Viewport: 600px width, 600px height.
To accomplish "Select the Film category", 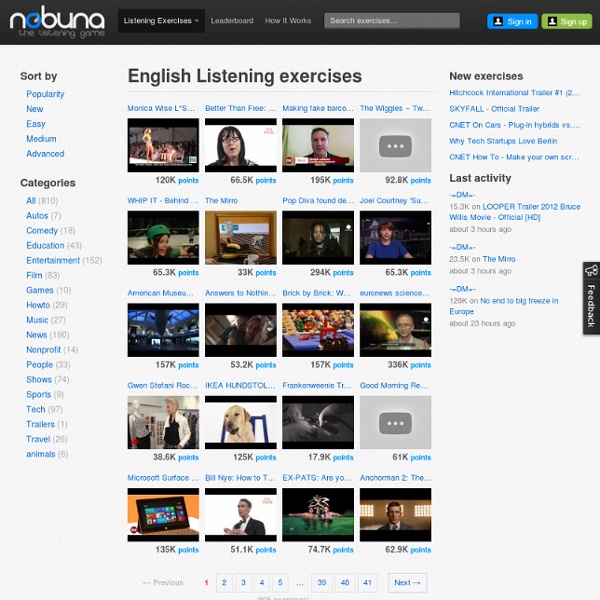I will [x=34, y=276].
